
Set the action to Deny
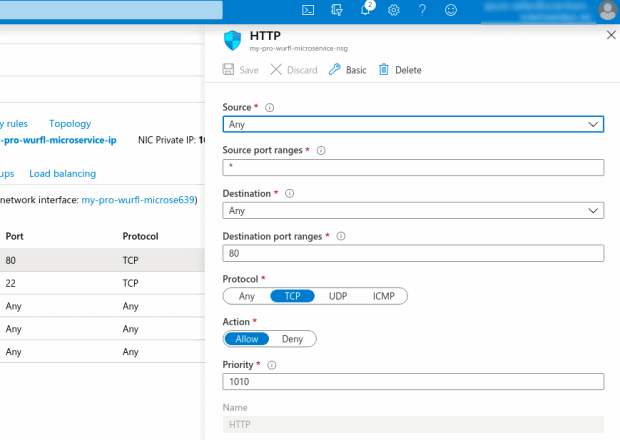[x=292, y=339]
